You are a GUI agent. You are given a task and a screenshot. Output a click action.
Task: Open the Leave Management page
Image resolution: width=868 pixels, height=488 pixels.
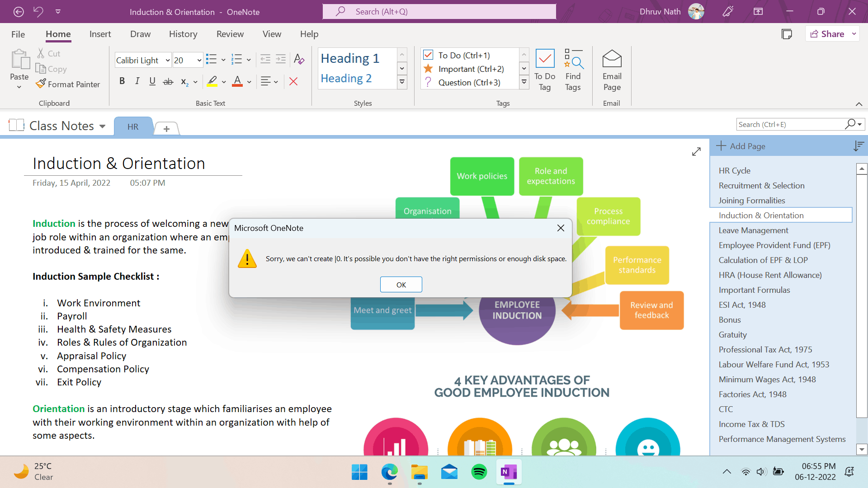click(753, 230)
